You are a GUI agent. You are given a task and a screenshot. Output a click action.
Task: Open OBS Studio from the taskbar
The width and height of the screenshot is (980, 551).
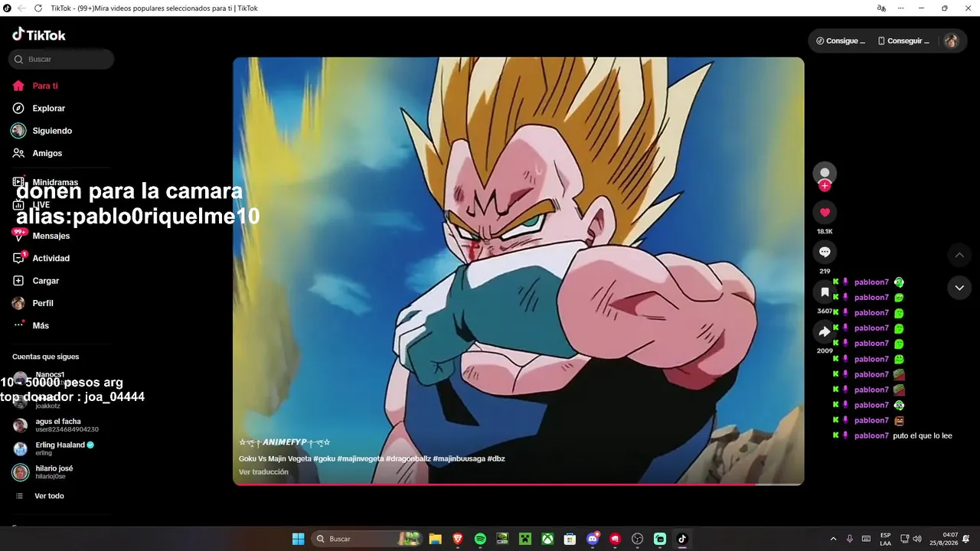637,539
